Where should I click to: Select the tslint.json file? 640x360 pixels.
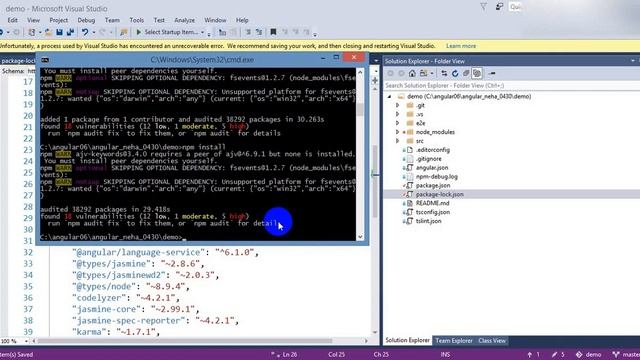click(x=428, y=221)
